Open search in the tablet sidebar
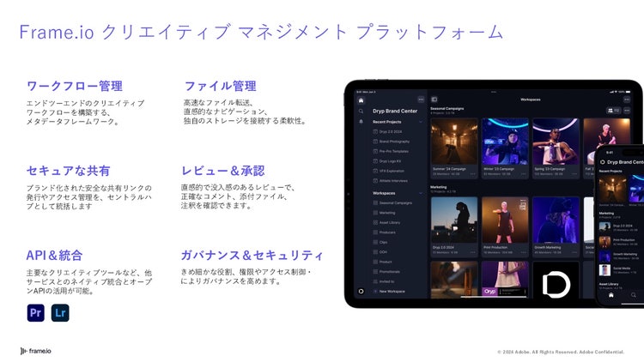Screen dimensions: 644x362 (361, 112)
